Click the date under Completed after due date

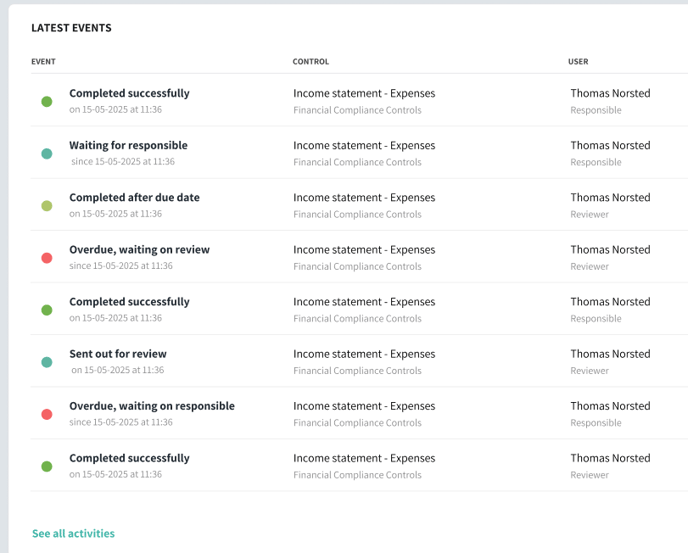click(115, 214)
